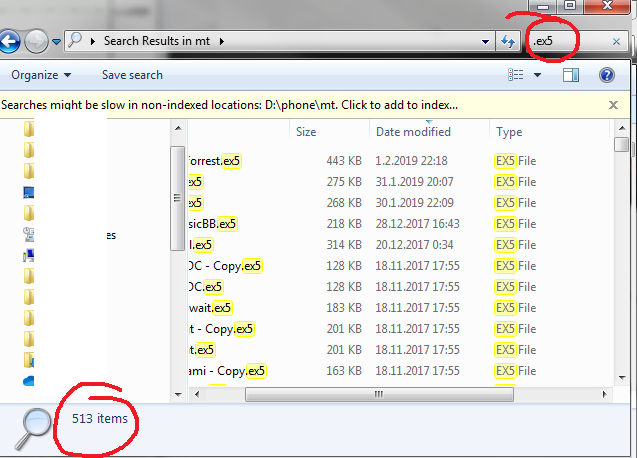The width and height of the screenshot is (637, 458).
Task: Open the Organize menu
Action: pos(41,75)
